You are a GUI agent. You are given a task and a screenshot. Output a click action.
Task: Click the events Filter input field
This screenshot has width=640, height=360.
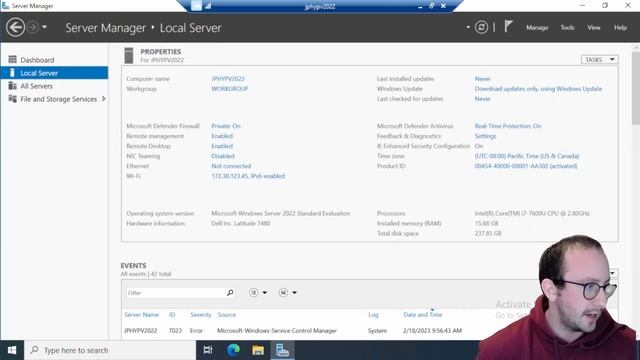[176, 293]
